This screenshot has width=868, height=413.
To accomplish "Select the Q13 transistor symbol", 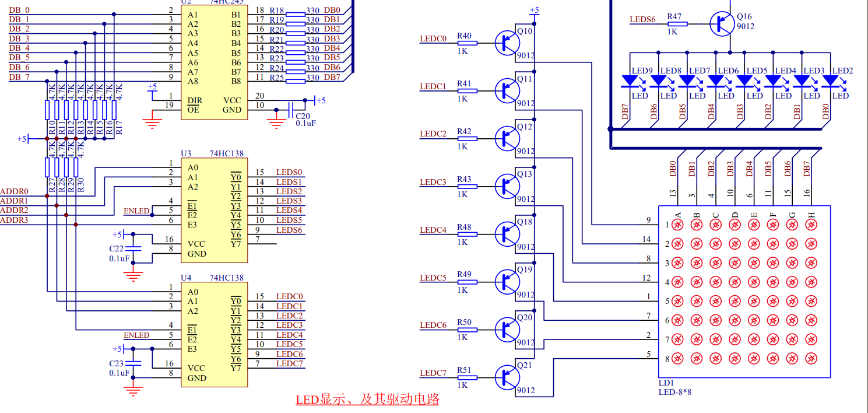I will 506,185.
